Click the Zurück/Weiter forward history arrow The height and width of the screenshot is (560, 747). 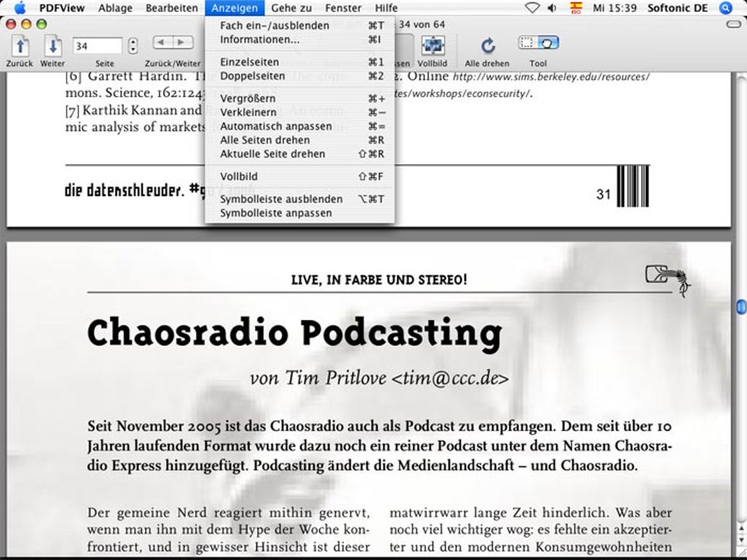pyautogui.click(x=180, y=42)
